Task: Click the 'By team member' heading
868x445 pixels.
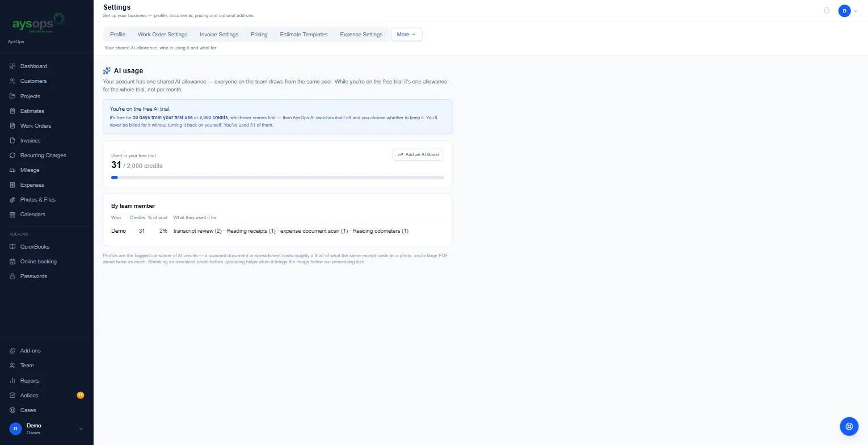Action: pyautogui.click(x=133, y=206)
